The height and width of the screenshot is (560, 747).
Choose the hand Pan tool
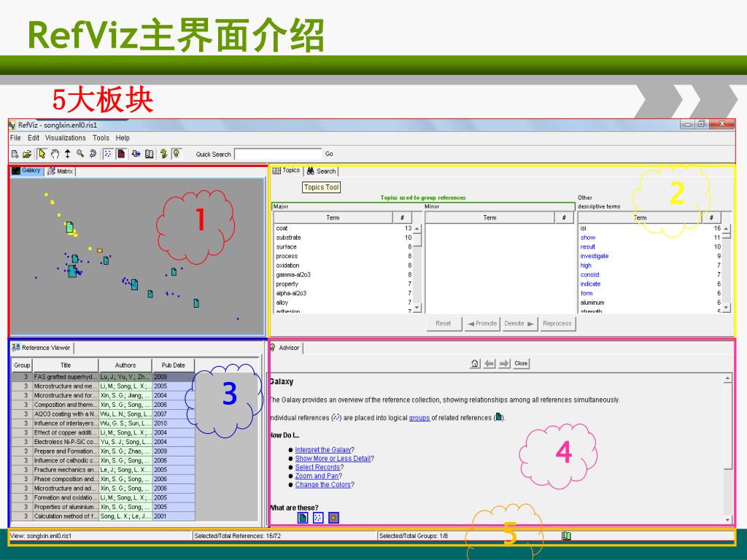[55, 153]
